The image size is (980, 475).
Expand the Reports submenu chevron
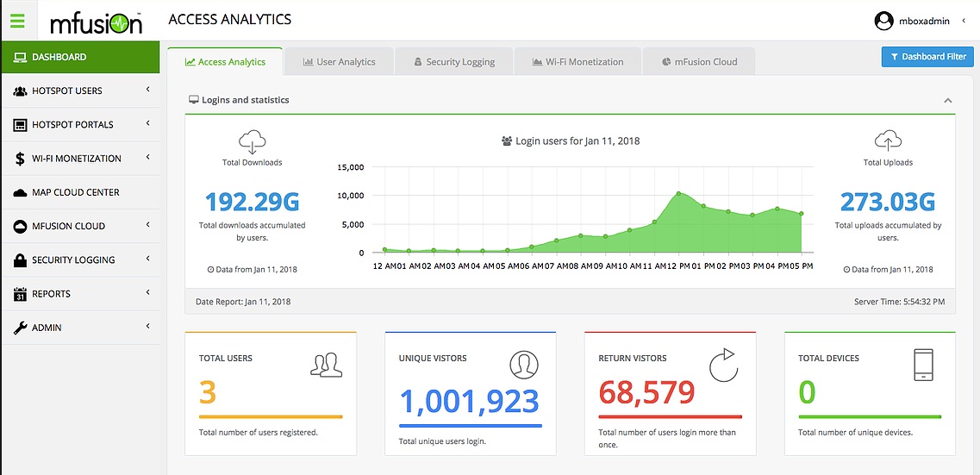(x=148, y=292)
